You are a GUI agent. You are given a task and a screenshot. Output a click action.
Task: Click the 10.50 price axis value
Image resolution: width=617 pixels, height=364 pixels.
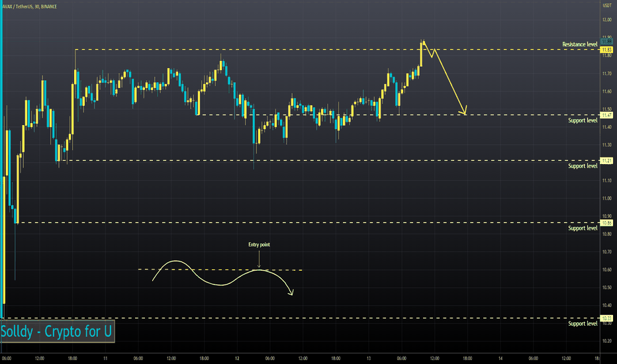(607, 287)
